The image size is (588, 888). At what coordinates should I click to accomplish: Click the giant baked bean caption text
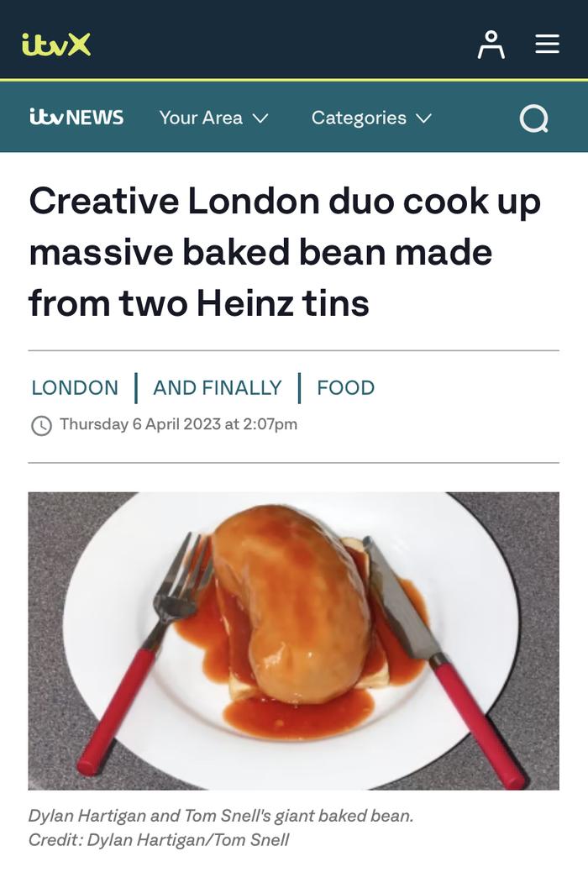pos(221,816)
